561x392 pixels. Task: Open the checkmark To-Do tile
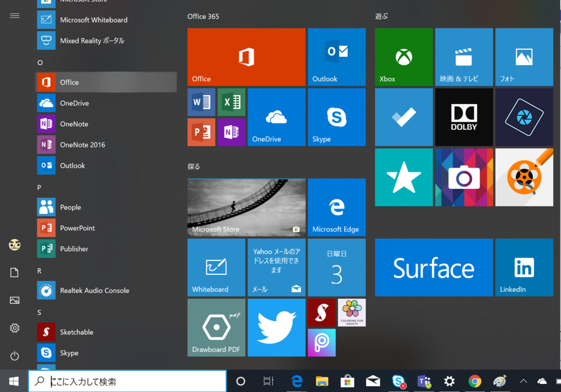click(404, 117)
